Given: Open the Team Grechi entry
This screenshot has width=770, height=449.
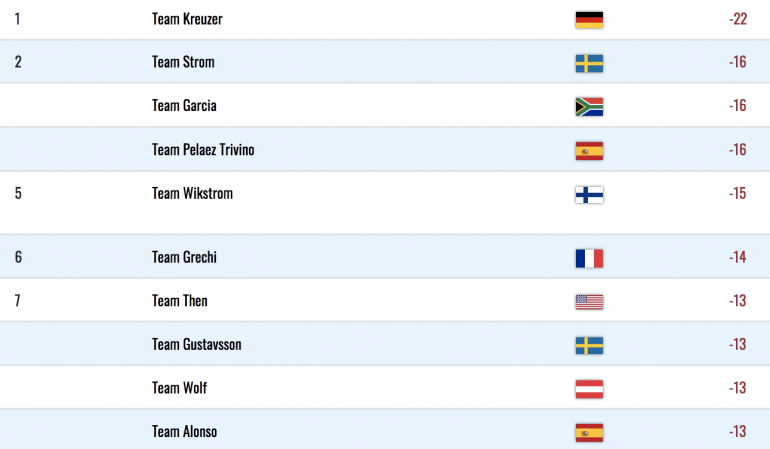Looking at the screenshot, I should click(184, 257).
